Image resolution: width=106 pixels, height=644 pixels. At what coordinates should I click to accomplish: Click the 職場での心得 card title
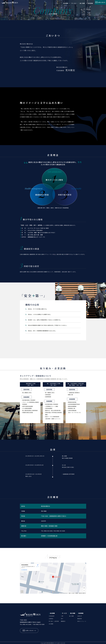(32, 305)
